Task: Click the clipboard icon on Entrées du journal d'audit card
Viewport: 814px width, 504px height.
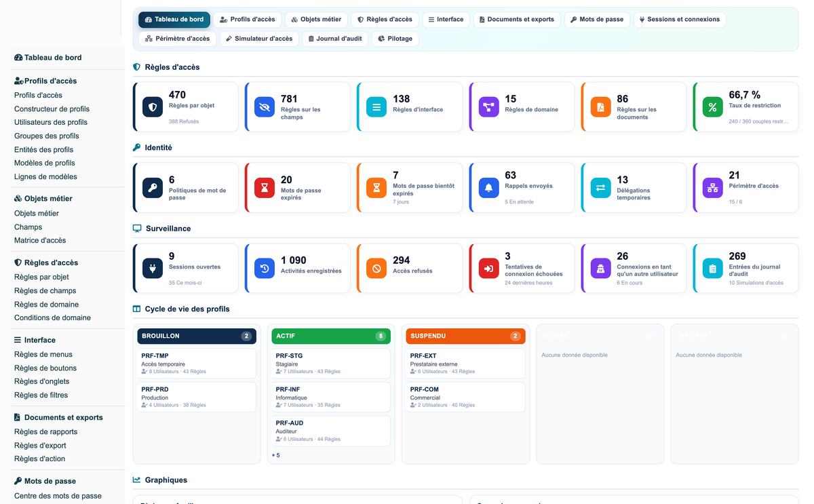Action: tap(712, 269)
